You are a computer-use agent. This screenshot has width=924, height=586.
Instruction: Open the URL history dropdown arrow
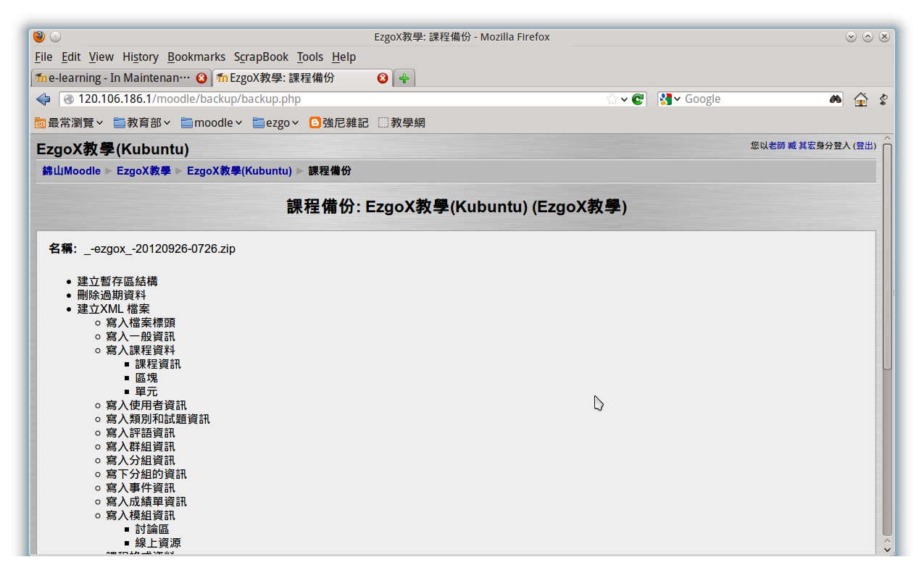click(624, 99)
